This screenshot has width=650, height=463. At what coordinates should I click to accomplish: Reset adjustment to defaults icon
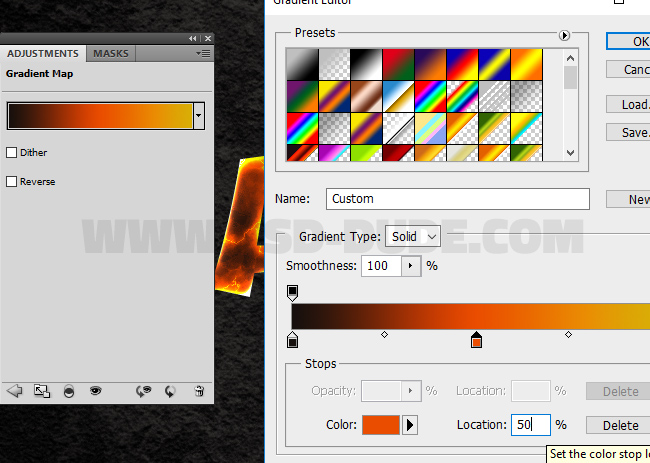(170, 391)
